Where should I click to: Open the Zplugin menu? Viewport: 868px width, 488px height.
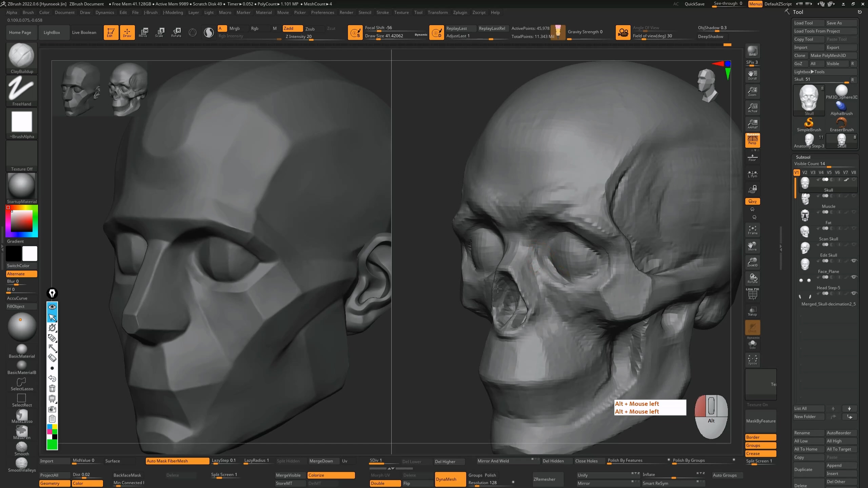460,13
